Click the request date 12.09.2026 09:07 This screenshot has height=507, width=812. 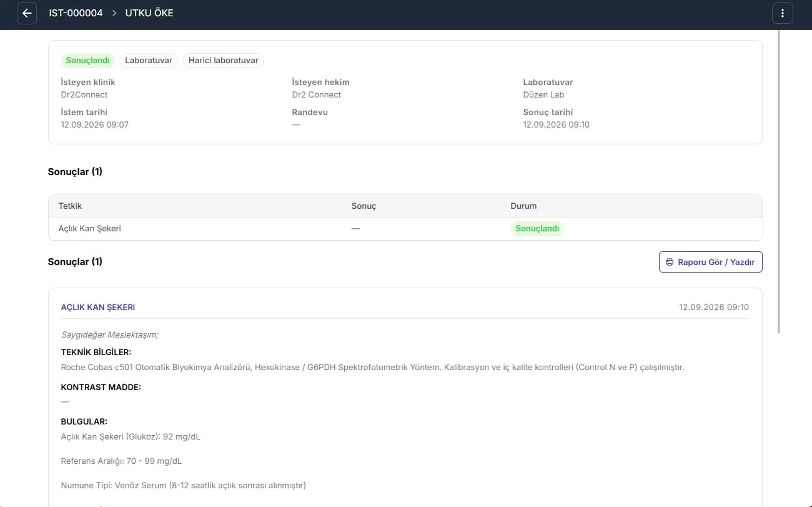point(95,125)
